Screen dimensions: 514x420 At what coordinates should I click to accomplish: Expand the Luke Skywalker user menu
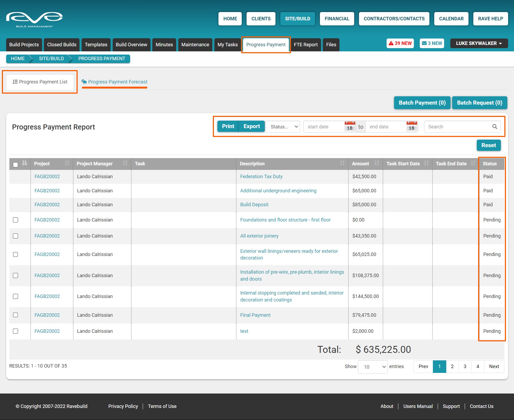point(479,43)
